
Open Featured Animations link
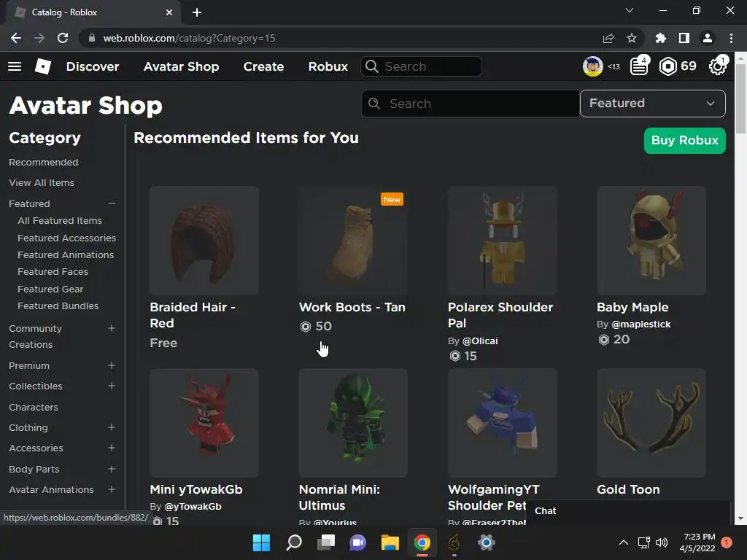66,254
